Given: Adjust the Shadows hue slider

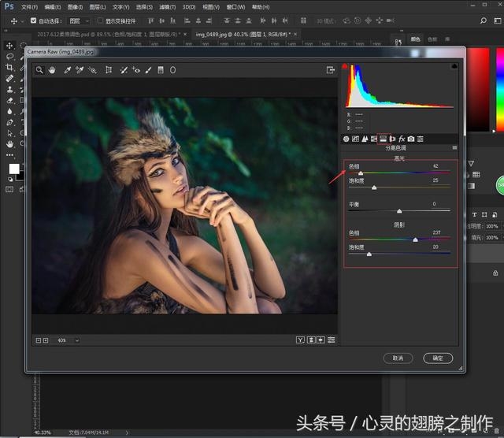Looking at the screenshot, I should [415, 240].
